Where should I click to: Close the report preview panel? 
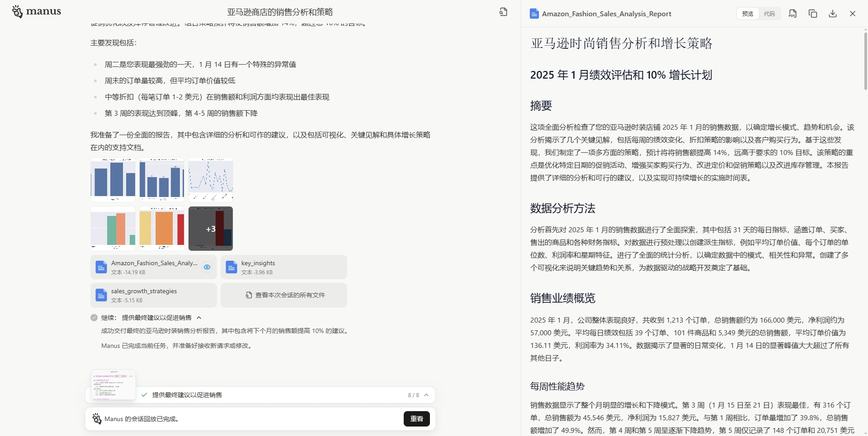pos(853,14)
